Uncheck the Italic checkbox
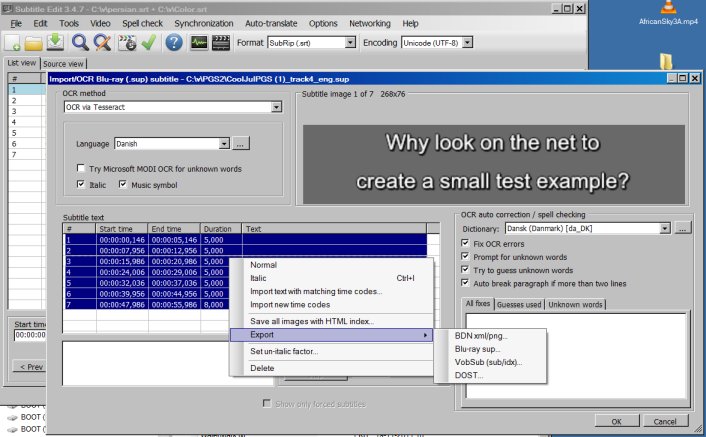Screen dimensions: 706x437 point(81,185)
